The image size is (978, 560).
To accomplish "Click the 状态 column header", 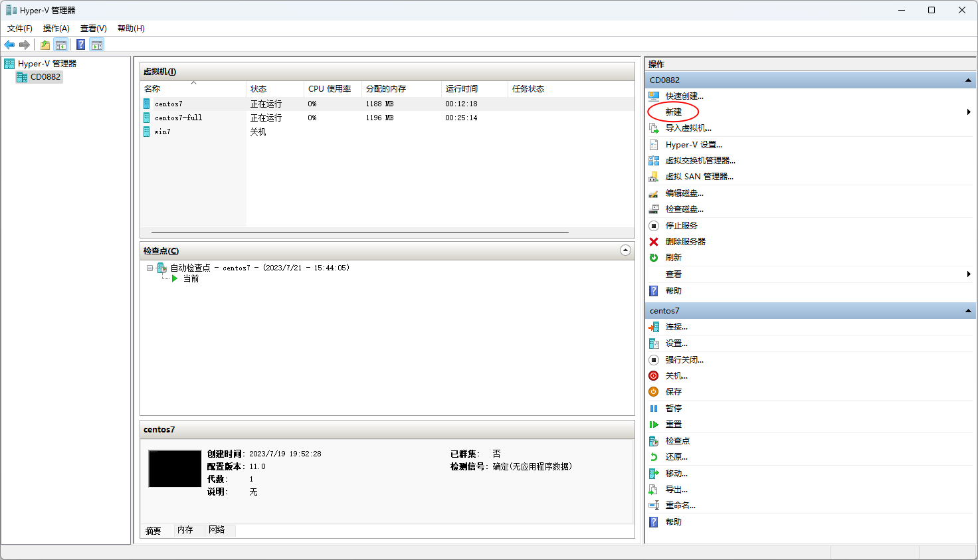I will tap(275, 88).
